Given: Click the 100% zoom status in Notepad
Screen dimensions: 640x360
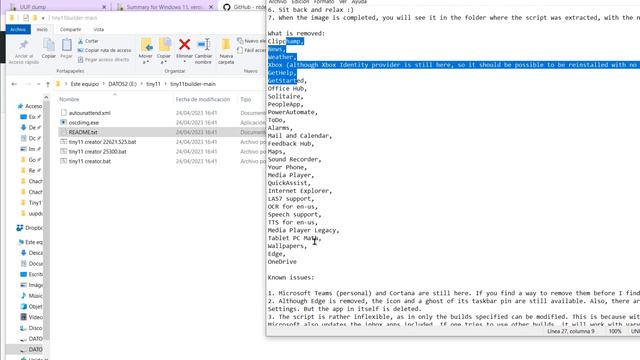Looking at the screenshot, I should pos(615,331).
